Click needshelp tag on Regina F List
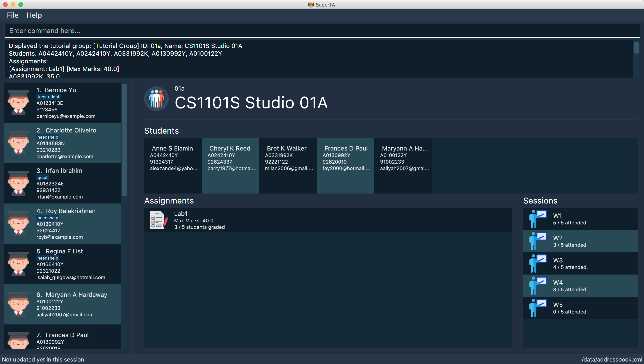 click(x=48, y=258)
